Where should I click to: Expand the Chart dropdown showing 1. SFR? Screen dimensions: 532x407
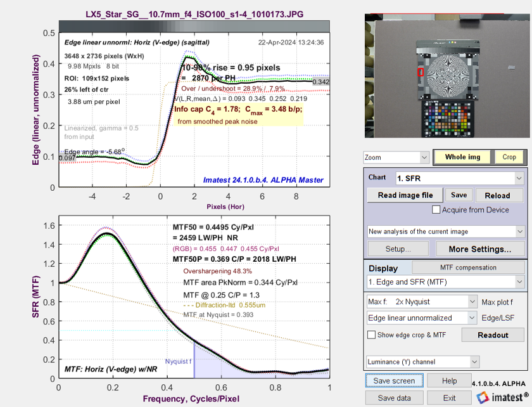[x=459, y=178]
